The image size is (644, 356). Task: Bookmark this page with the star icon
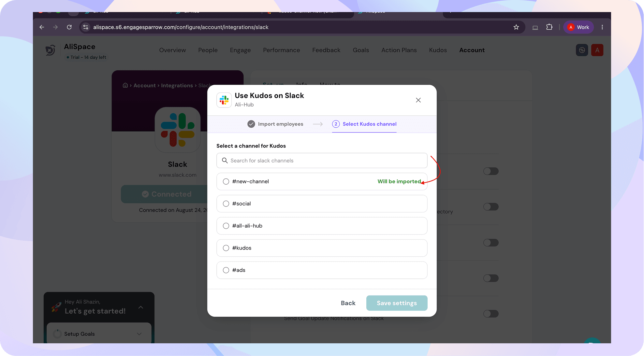coord(516,27)
